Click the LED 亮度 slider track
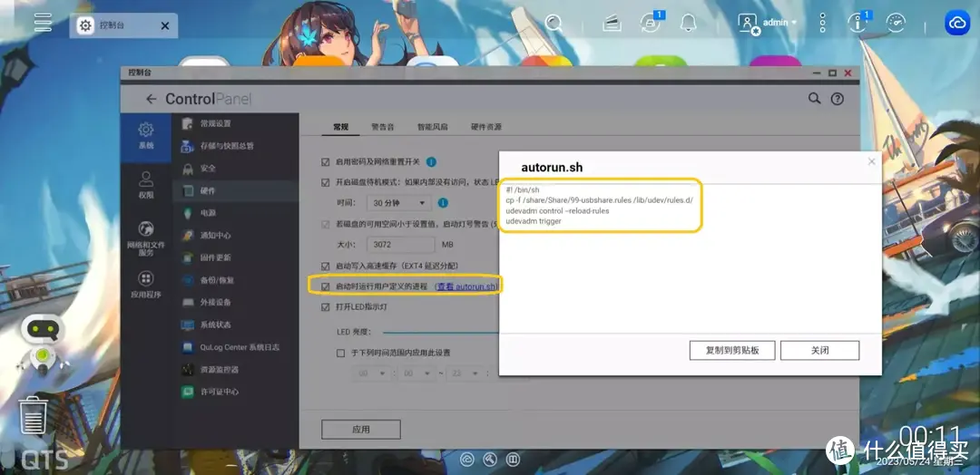 [x=441, y=332]
